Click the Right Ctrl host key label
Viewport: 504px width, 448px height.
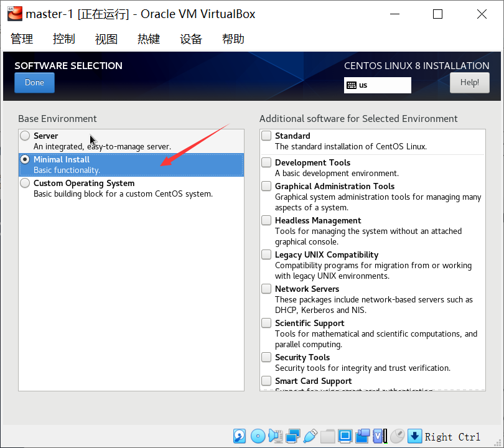point(452,437)
